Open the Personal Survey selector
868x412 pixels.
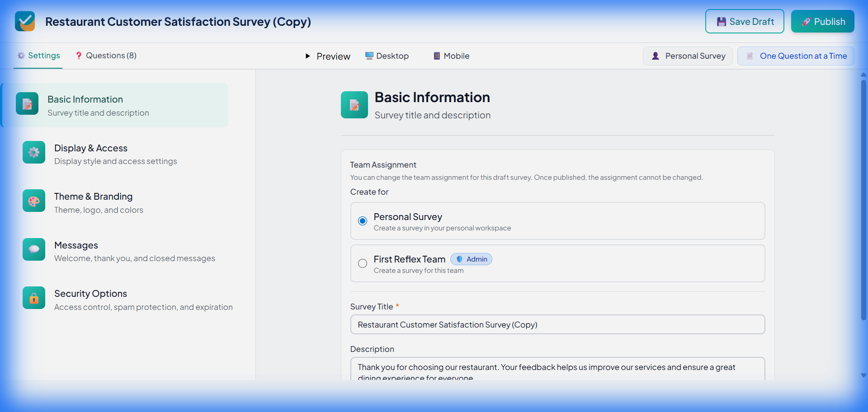688,56
